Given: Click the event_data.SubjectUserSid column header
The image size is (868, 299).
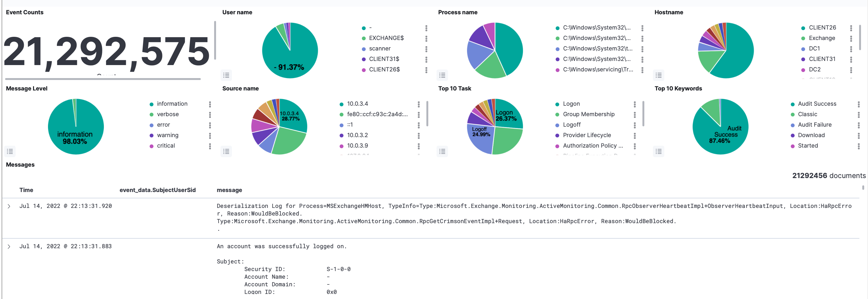Looking at the screenshot, I should tap(157, 190).
